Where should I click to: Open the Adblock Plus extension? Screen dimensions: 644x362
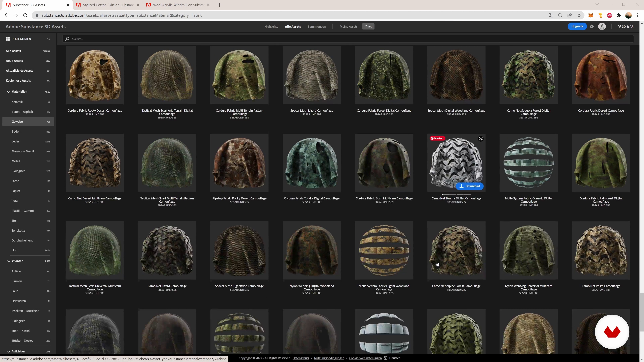pyautogui.click(x=609, y=15)
